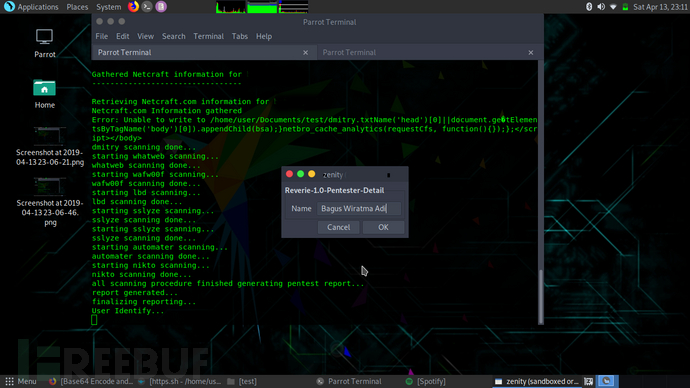Screen dimensions: 690x388
Task: Open the terminal View menu
Action: pyautogui.click(x=145, y=36)
